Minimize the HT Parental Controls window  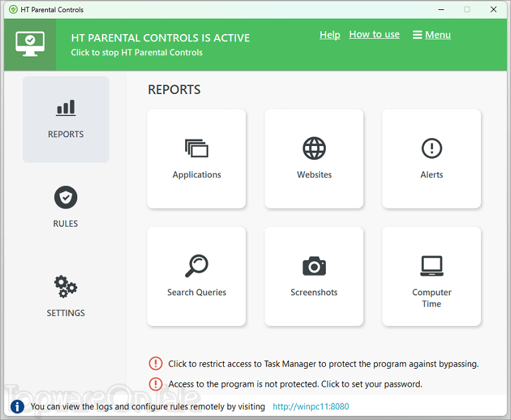[x=441, y=9]
